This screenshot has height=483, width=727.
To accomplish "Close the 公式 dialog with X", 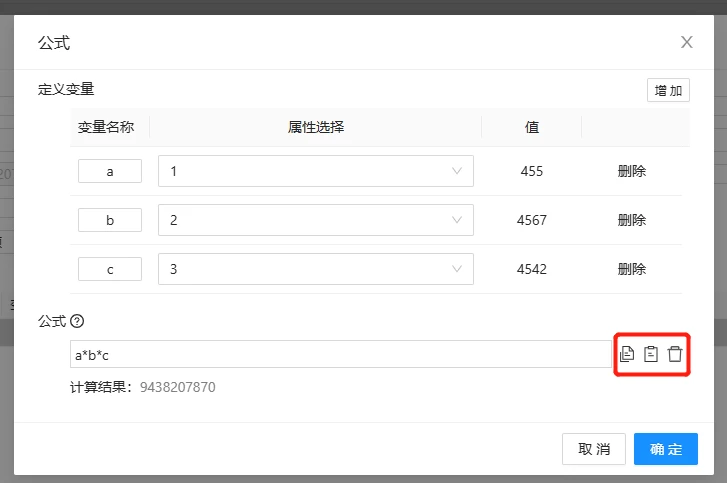I will [x=687, y=42].
